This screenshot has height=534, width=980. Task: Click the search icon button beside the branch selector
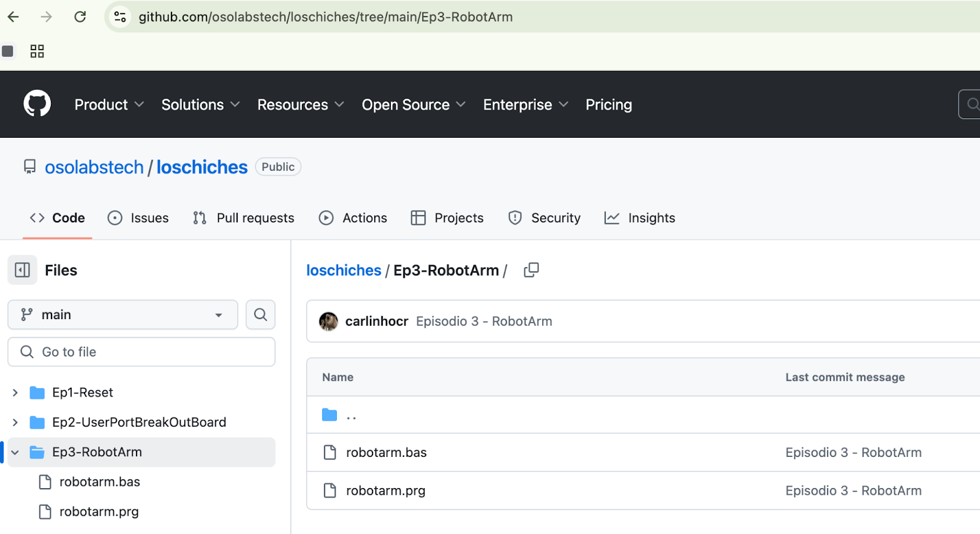260,315
